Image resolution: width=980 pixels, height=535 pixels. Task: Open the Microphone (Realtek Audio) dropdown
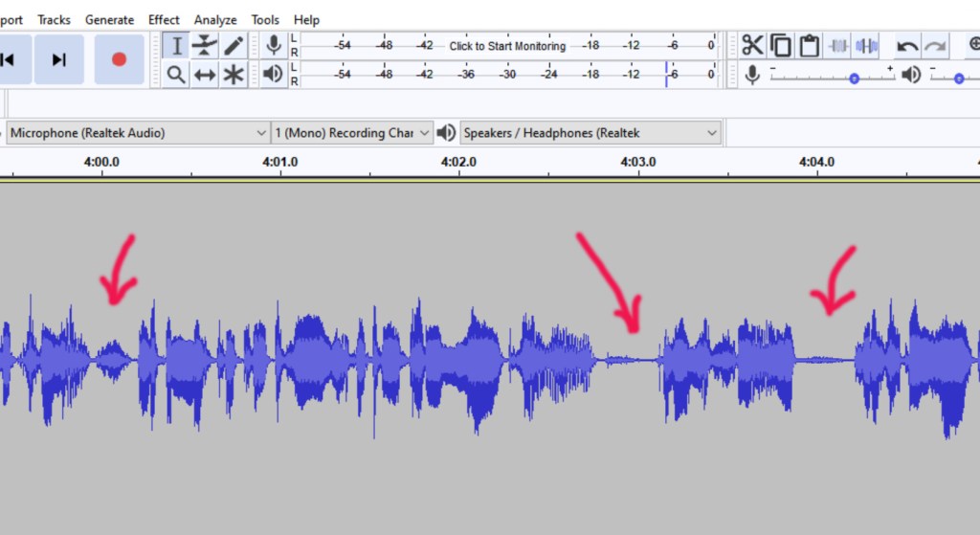pyautogui.click(x=138, y=133)
